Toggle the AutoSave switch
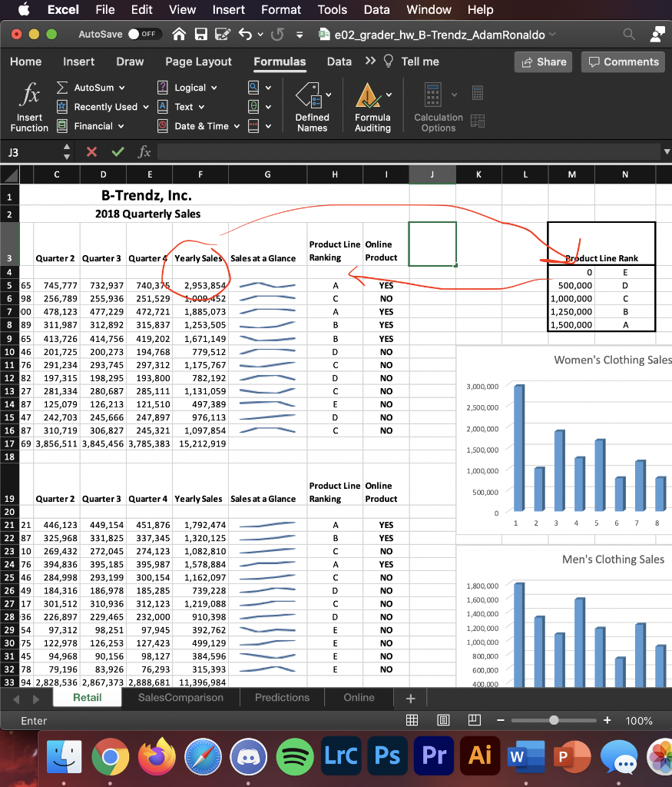The height and width of the screenshot is (787, 672). 143,35
